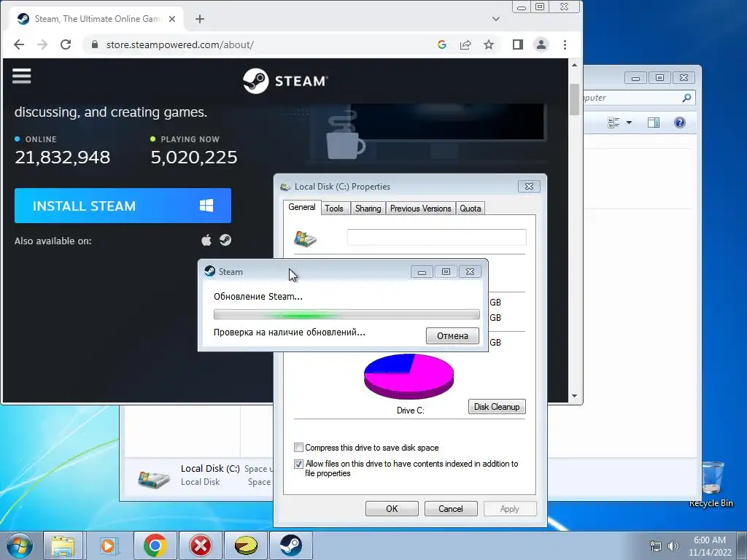Open the Chrome profile avatar

click(541, 44)
